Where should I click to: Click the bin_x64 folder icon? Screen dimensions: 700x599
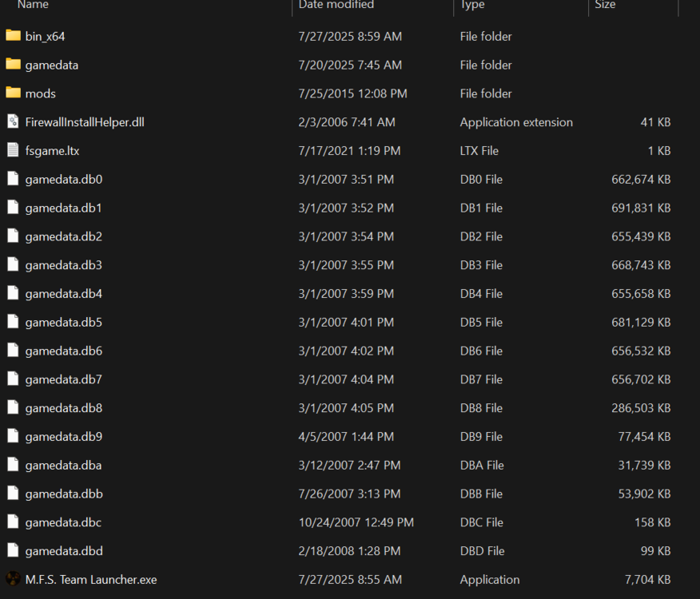13,36
